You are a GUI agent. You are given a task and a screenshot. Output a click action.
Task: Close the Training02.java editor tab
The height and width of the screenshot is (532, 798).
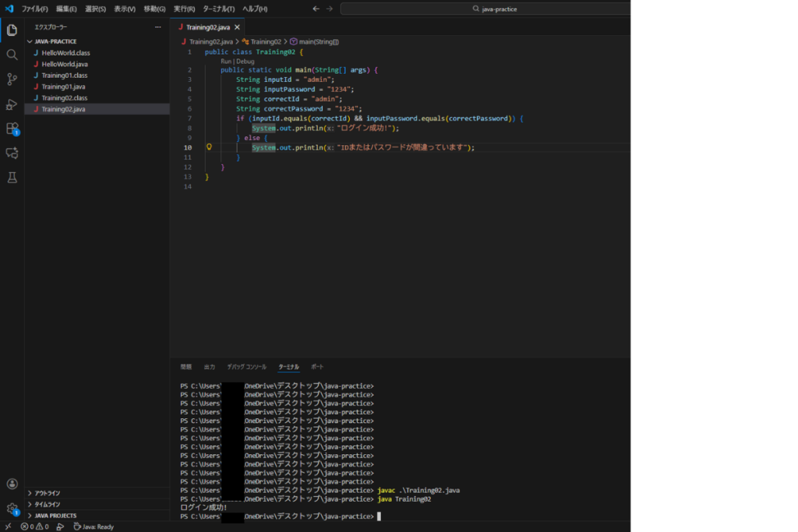tap(238, 27)
